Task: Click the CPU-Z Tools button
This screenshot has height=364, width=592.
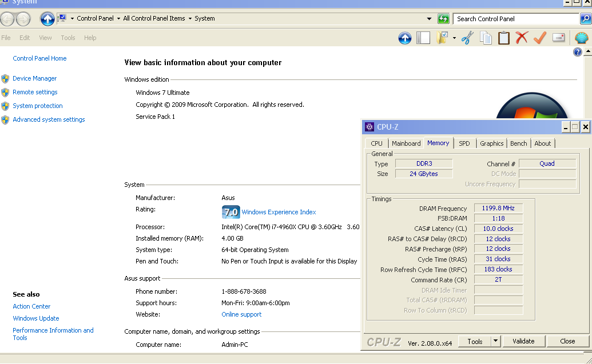Action: (475, 341)
